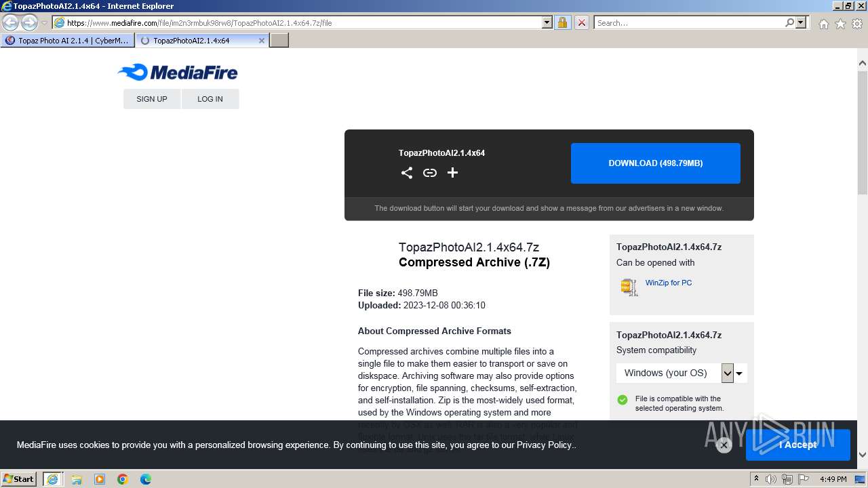Image resolution: width=868 pixels, height=488 pixels.
Task: Close the TopazPhotoAI2.1.4x64 tab
Action: [262, 41]
